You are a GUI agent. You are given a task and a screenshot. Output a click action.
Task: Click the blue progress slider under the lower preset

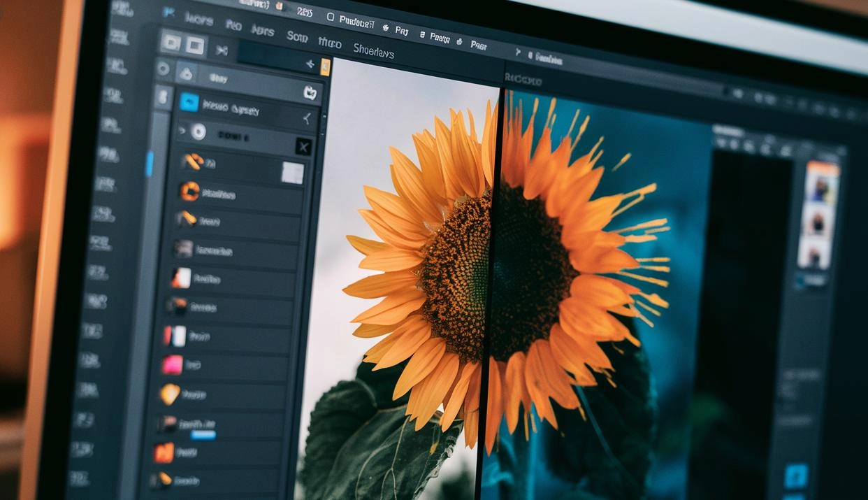pos(203,434)
